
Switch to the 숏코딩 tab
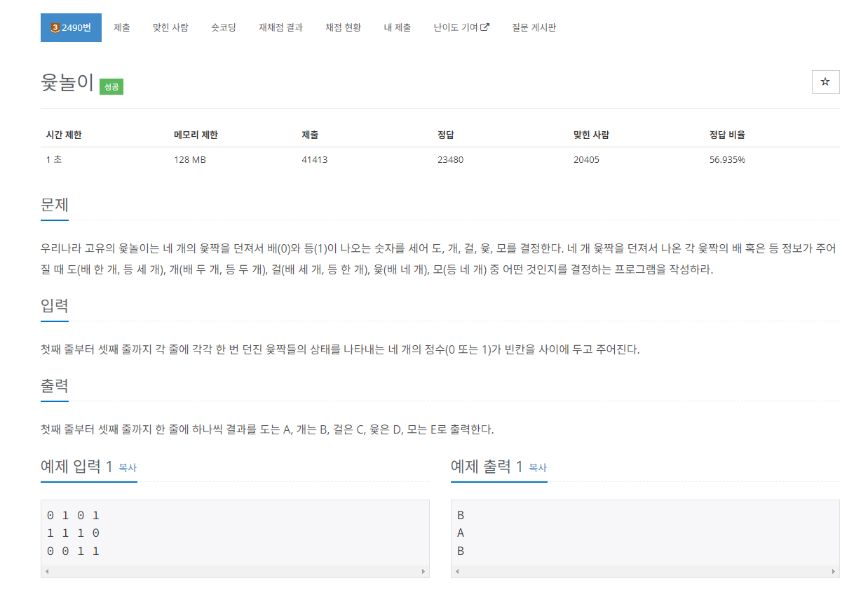tap(224, 28)
